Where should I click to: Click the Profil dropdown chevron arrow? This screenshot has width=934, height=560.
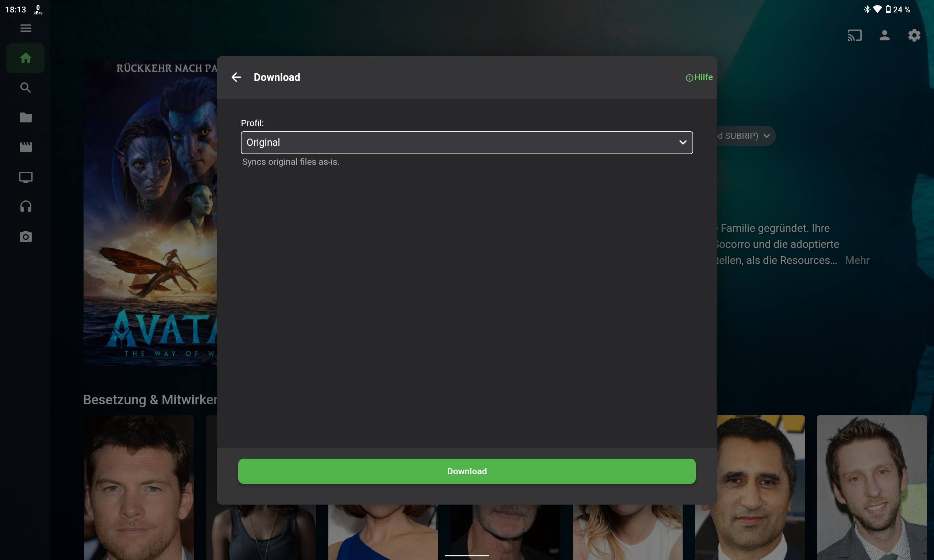point(683,143)
